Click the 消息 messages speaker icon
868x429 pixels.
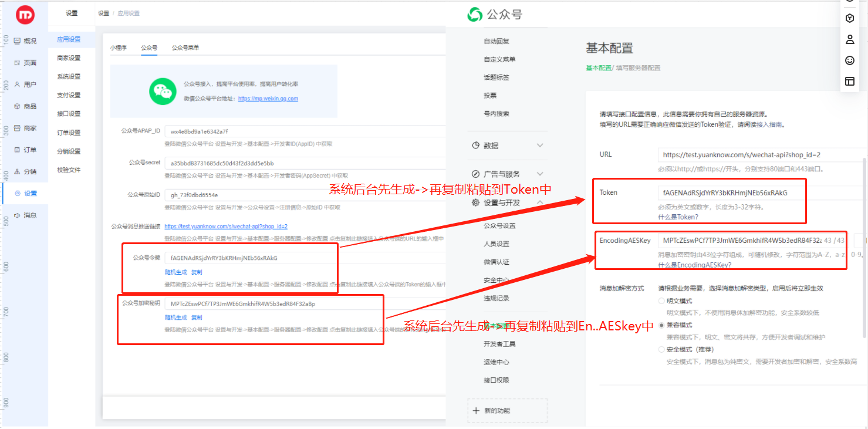click(x=17, y=215)
